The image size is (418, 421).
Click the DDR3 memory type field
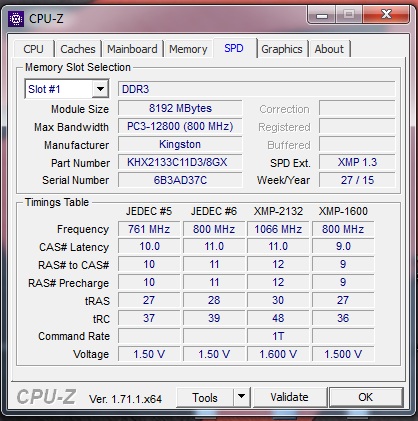tap(257, 89)
